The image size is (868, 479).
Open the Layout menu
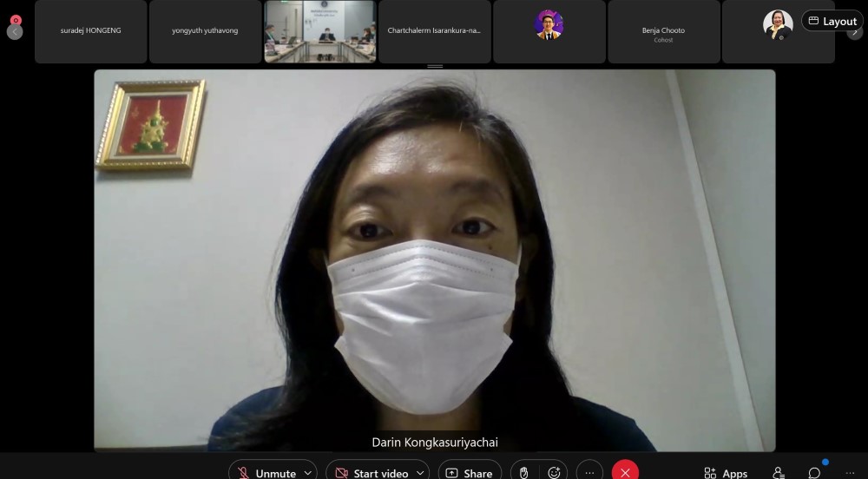point(832,22)
